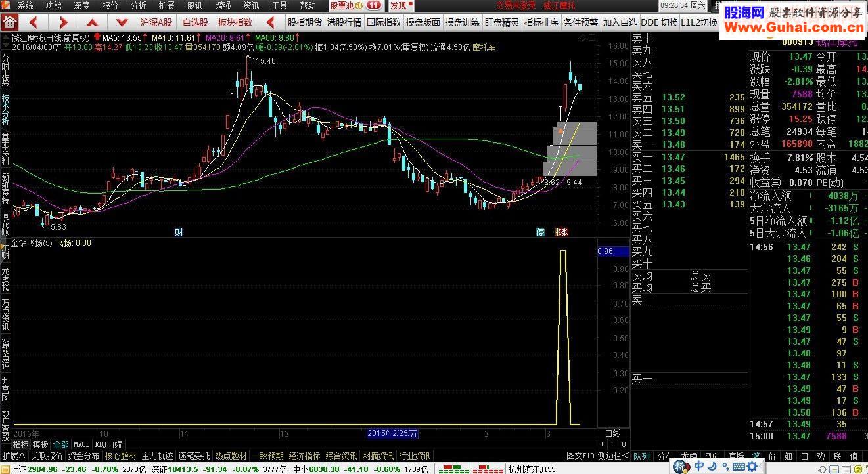Select the MACD indicator tab
Screen dimensions: 868x474
[81, 444]
